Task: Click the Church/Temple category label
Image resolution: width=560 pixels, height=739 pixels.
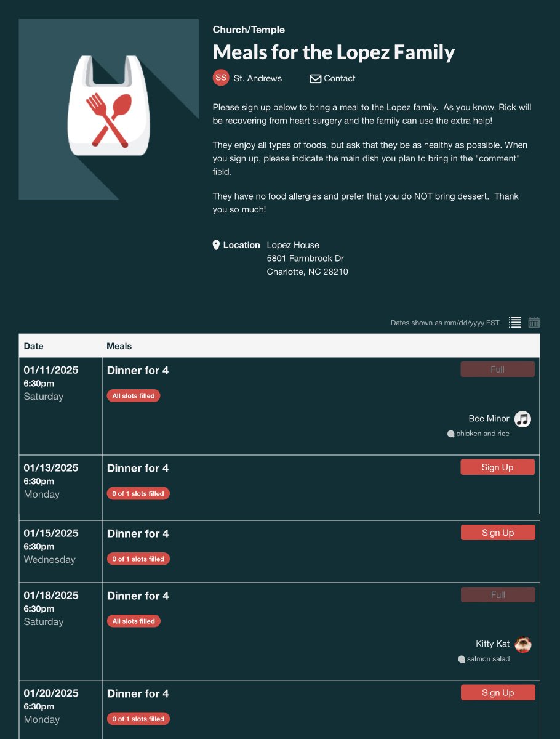Action: 249,30
